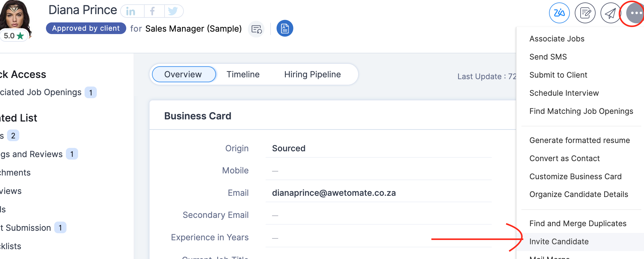Click the Sales Manager (Sample) job link

click(x=193, y=29)
